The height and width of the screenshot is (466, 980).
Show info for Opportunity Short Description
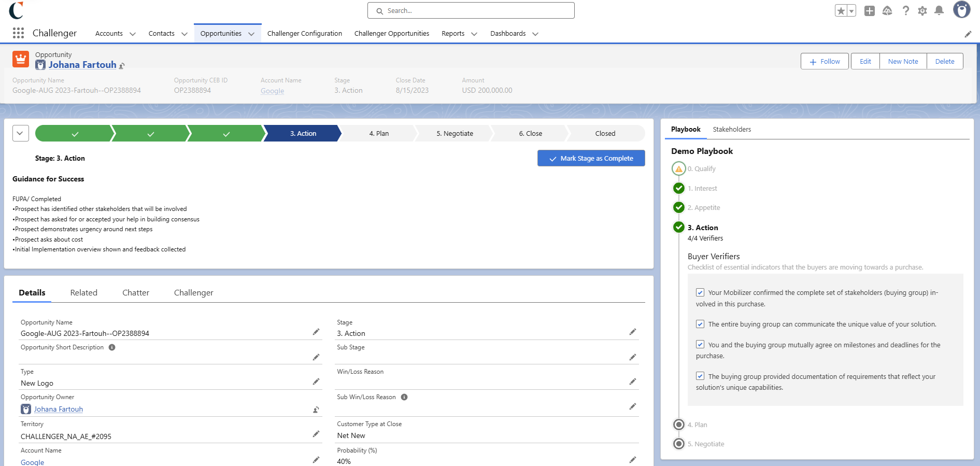click(112, 347)
